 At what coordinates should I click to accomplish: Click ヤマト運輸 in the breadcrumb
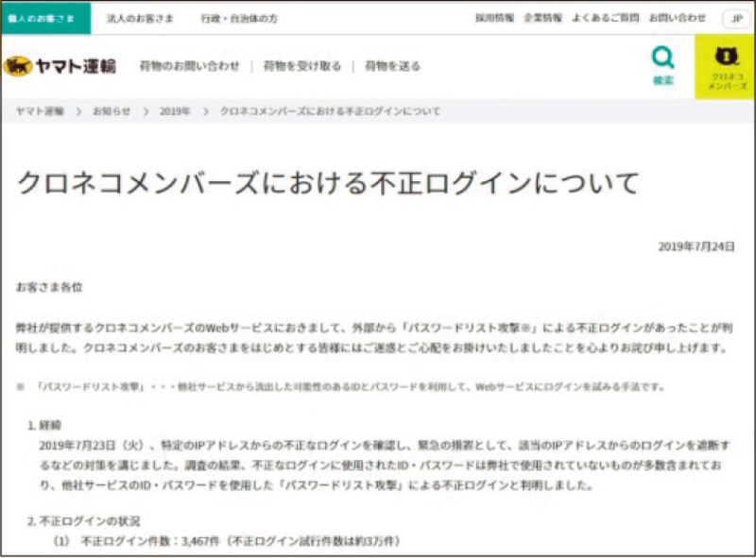pos(40,111)
